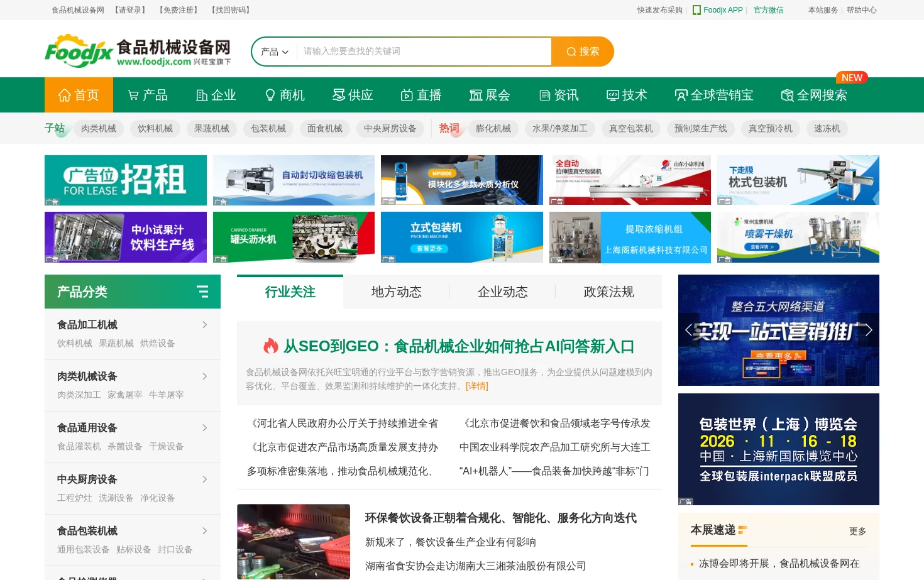Click the 免费注册 link

(179, 10)
